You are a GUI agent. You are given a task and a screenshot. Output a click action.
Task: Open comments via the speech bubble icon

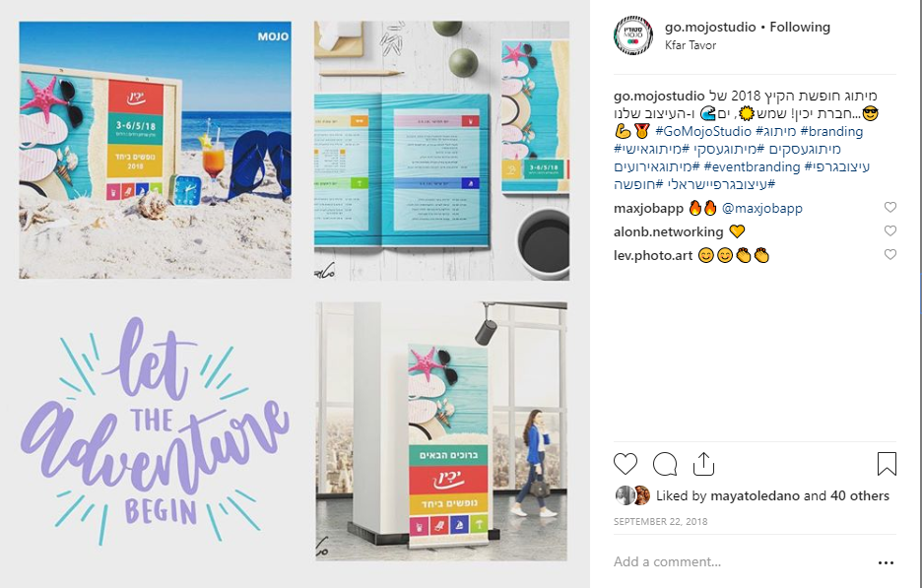665,464
